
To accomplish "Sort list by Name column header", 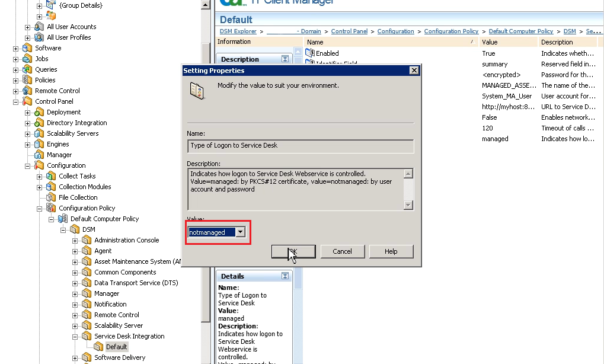I will click(x=391, y=42).
